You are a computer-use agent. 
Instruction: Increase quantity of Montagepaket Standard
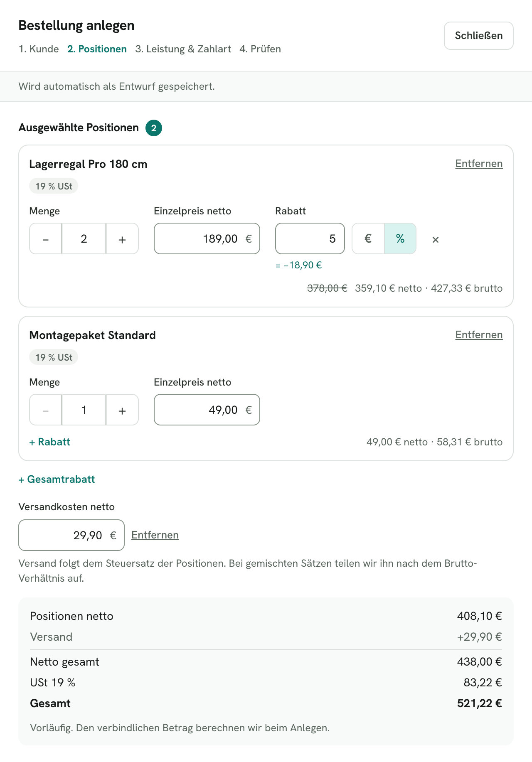(122, 410)
